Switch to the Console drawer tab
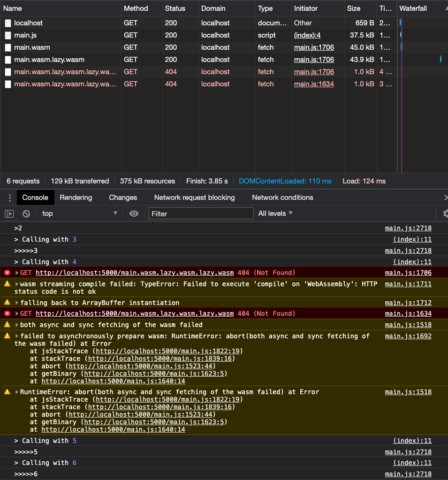Screen dimensions: 448x480 35,198
